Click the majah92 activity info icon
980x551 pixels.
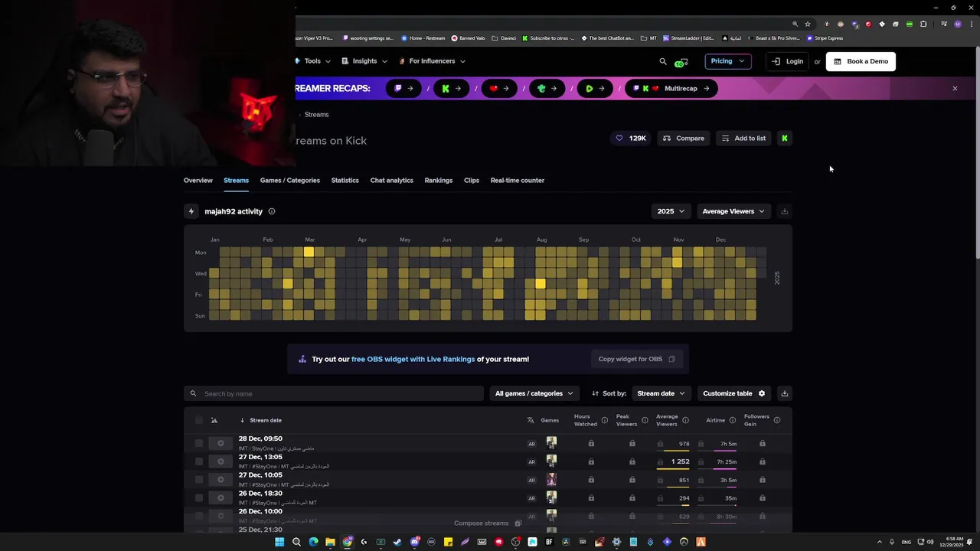point(271,211)
